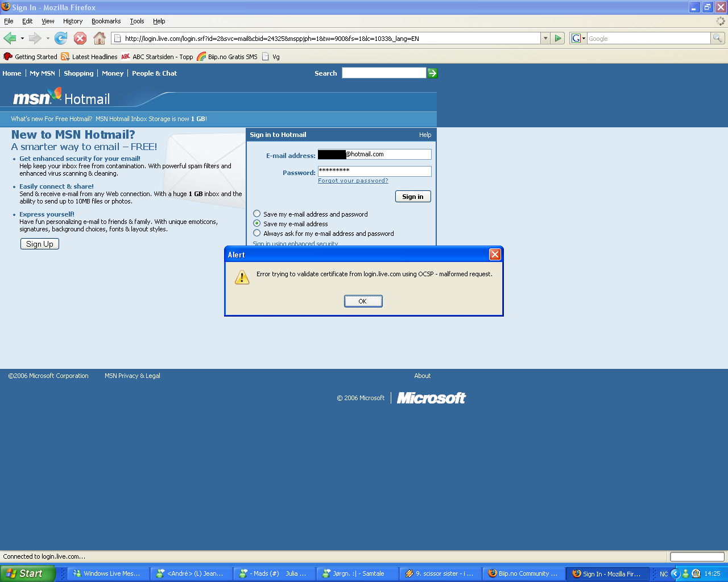Go to MSN Home link
Image resolution: width=728 pixels, height=582 pixels.
point(11,73)
